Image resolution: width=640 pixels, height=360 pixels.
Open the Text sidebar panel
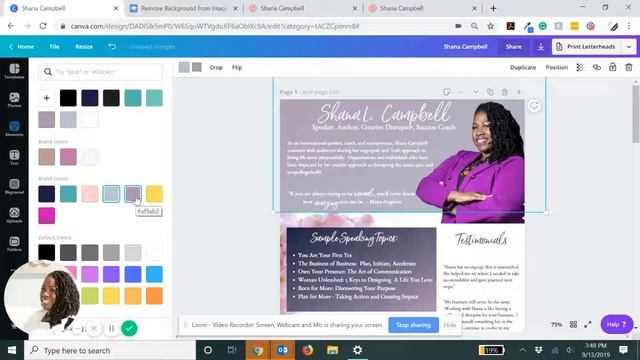coord(14,157)
